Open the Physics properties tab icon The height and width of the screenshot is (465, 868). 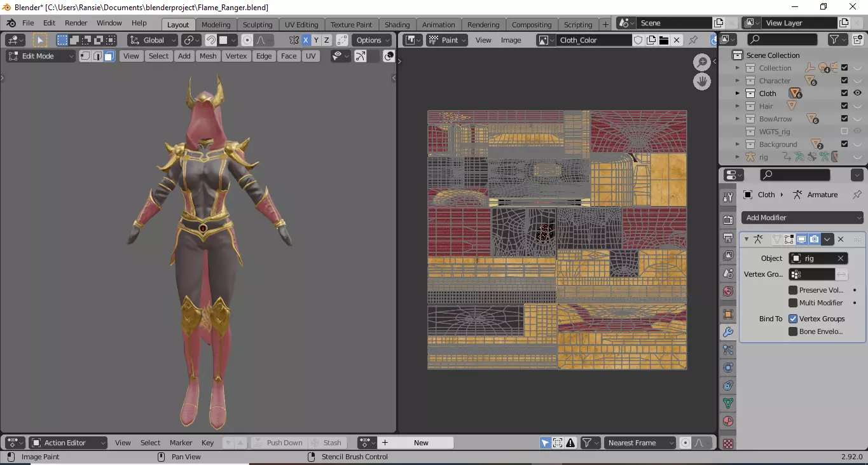728,368
